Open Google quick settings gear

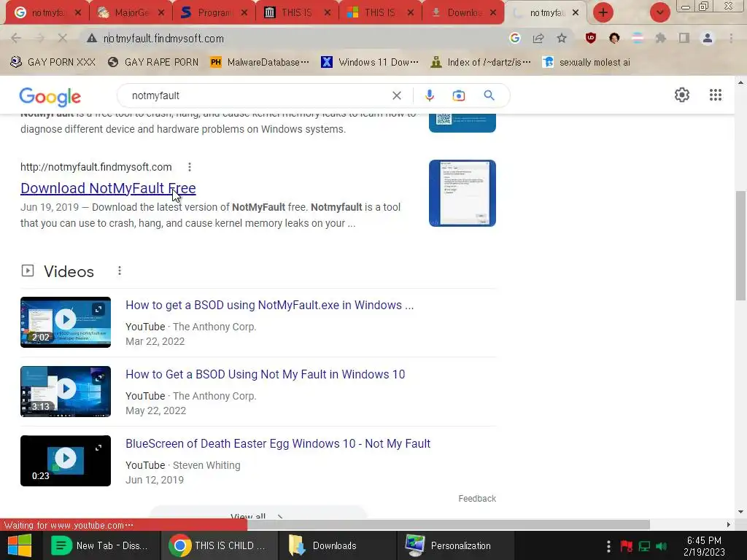pyautogui.click(x=682, y=95)
